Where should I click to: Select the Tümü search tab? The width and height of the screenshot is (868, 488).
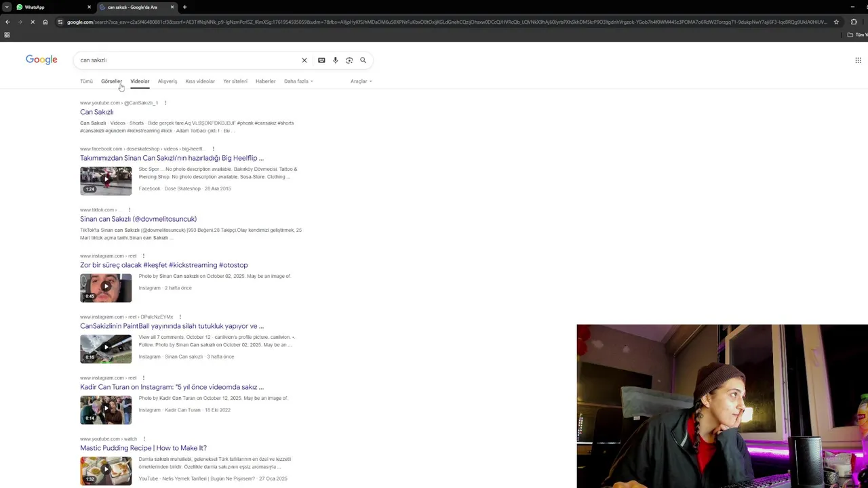pyautogui.click(x=86, y=81)
